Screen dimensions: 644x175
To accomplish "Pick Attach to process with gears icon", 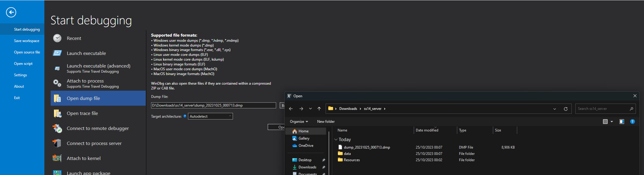I will pos(98,83).
